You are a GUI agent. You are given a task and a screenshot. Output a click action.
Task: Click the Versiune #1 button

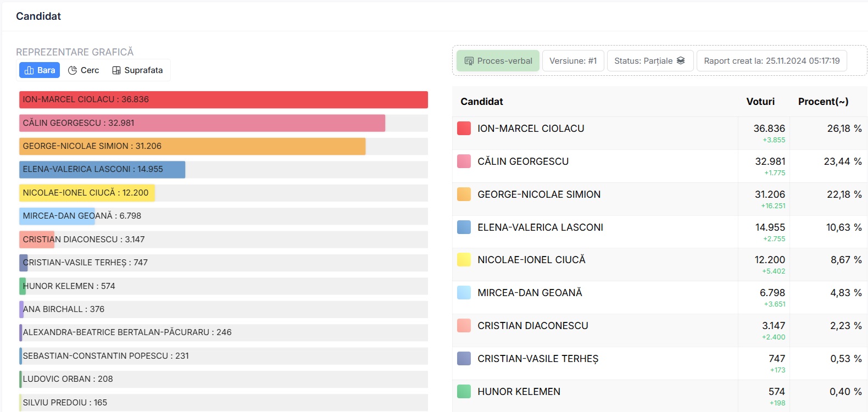click(x=573, y=61)
